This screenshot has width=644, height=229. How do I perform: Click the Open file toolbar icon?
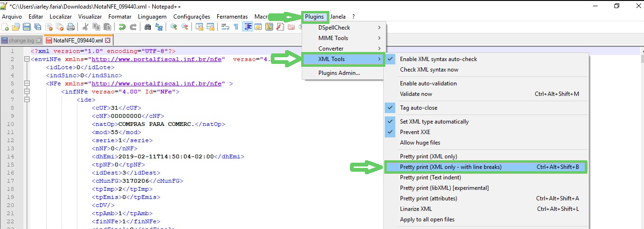tap(16, 27)
